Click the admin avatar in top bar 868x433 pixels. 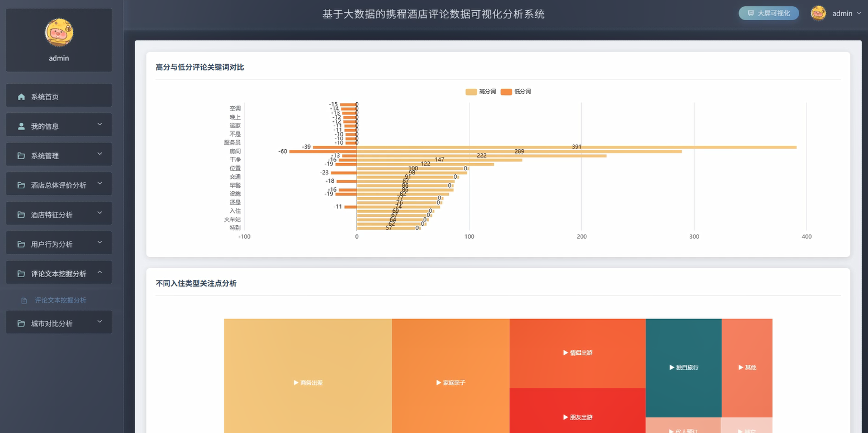[818, 13]
